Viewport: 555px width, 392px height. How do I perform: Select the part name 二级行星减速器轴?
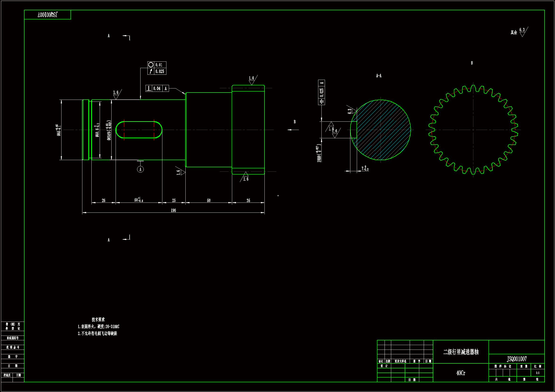[461, 352]
